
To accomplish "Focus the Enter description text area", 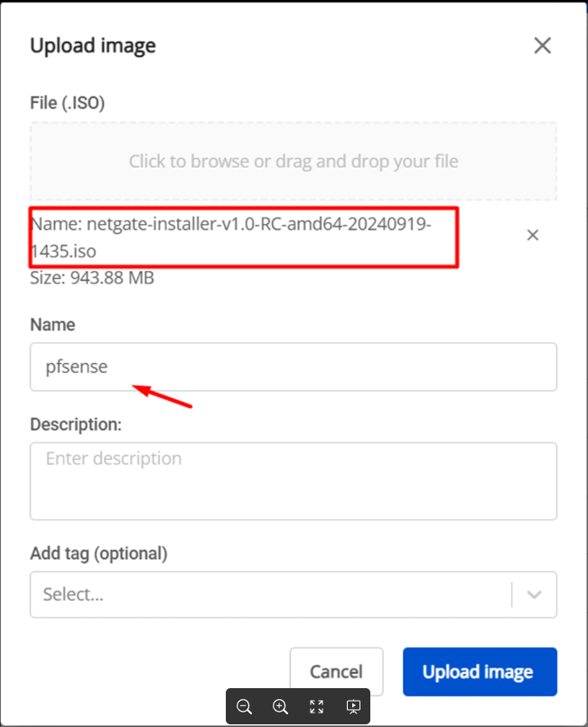I will [293, 480].
